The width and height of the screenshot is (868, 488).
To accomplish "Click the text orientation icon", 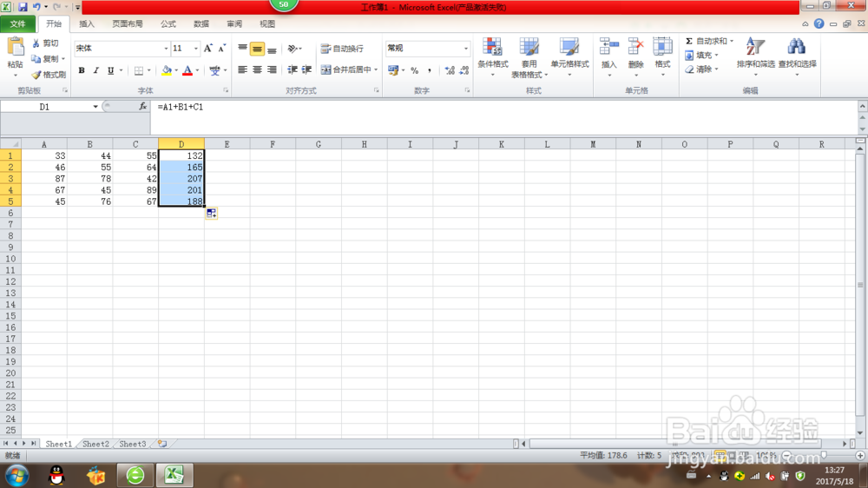I will tap(293, 49).
